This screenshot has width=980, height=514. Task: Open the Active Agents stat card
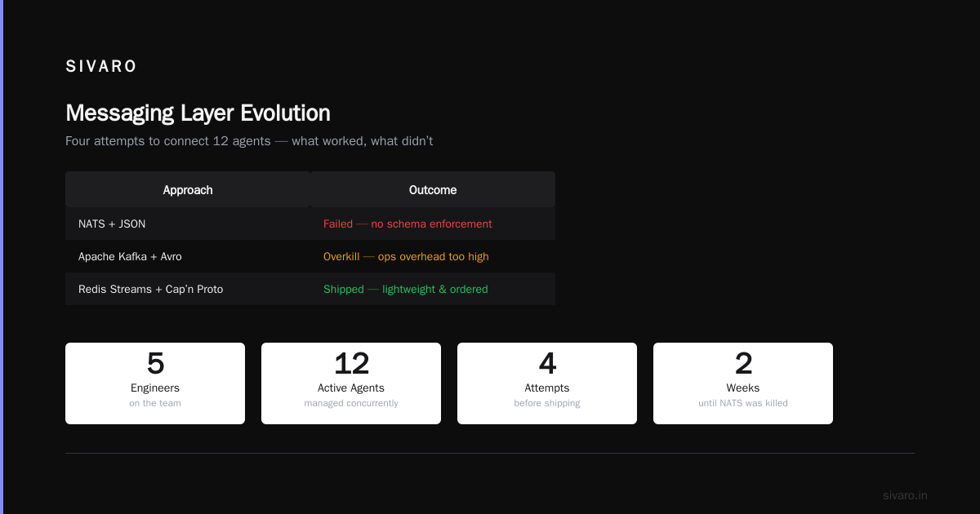point(351,383)
